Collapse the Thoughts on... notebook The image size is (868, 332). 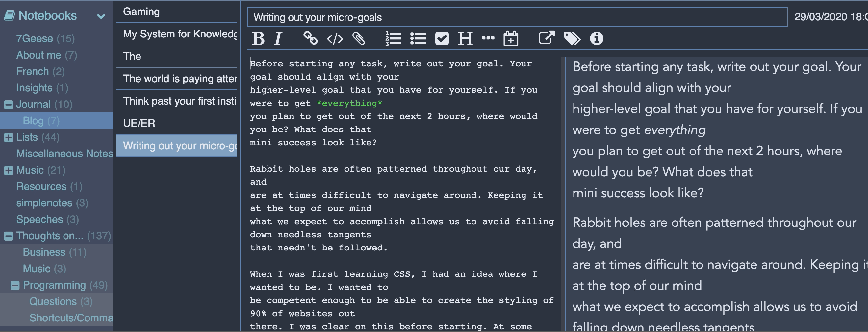click(x=9, y=236)
